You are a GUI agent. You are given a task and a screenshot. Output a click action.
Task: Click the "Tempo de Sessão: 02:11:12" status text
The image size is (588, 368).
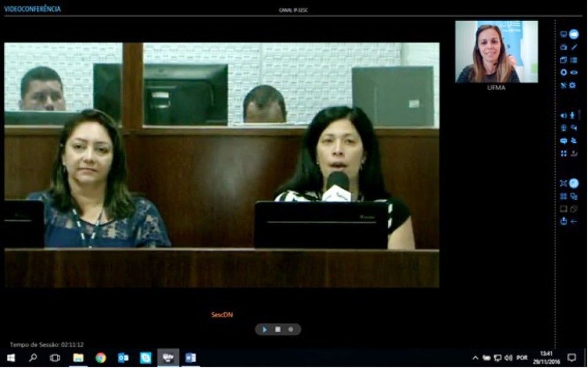pos(47,344)
